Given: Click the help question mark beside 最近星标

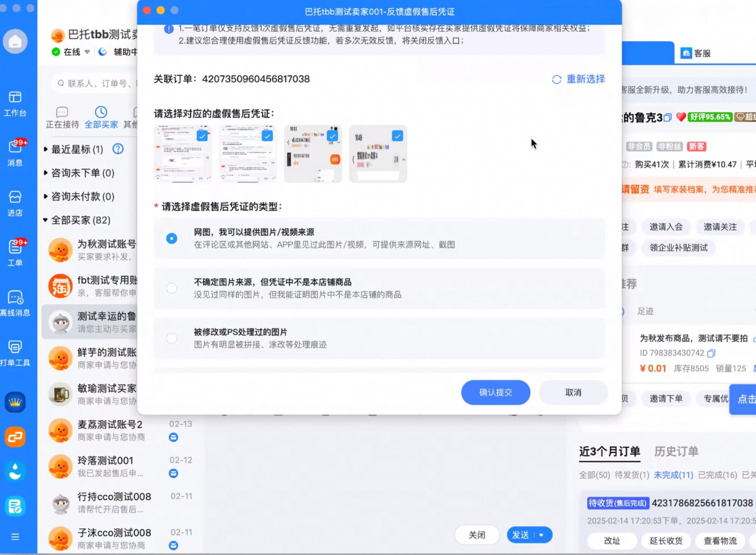Looking at the screenshot, I should (118, 149).
